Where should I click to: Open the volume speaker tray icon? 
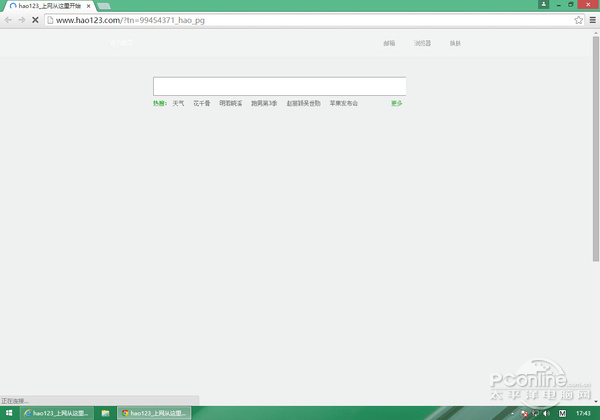[x=546, y=413]
